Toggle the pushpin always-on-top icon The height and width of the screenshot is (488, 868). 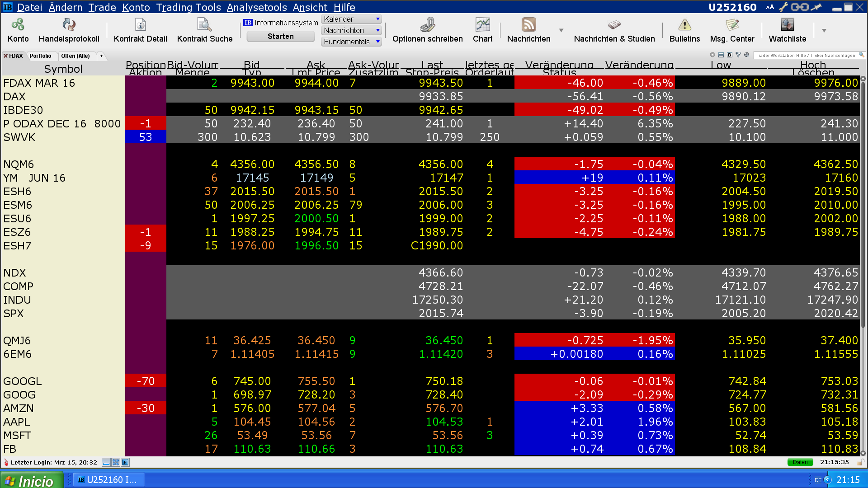click(x=816, y=7)
